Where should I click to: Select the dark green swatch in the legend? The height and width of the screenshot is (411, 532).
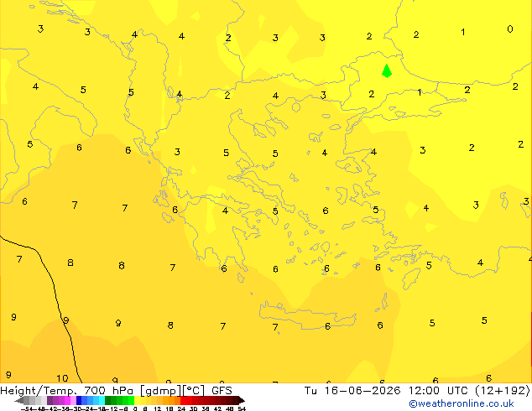coord(107,400)
